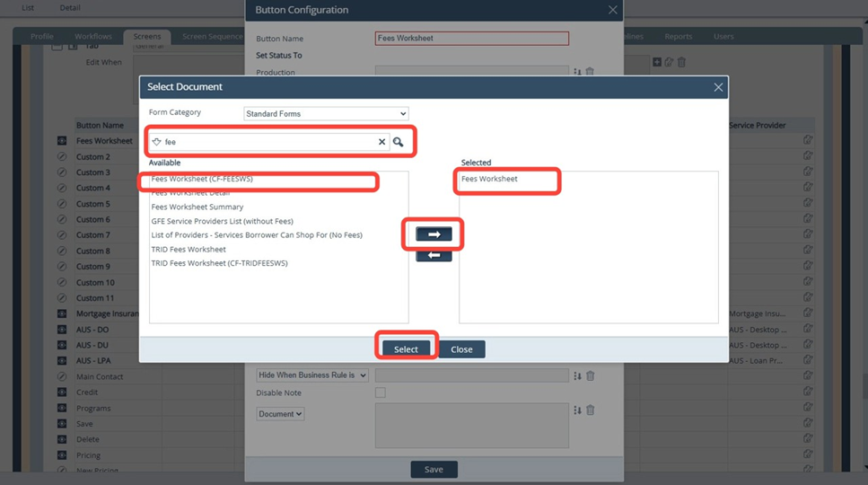Screen dimensions: 868x485
Task: Toggle the Disable Note checkbox
Action: point(380,393)
